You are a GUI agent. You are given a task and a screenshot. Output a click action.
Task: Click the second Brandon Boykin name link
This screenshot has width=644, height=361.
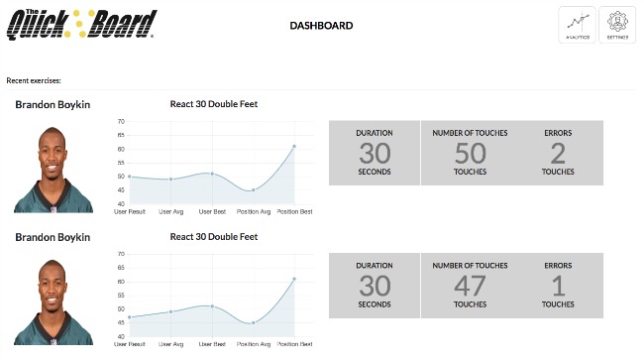coord(53,237)
